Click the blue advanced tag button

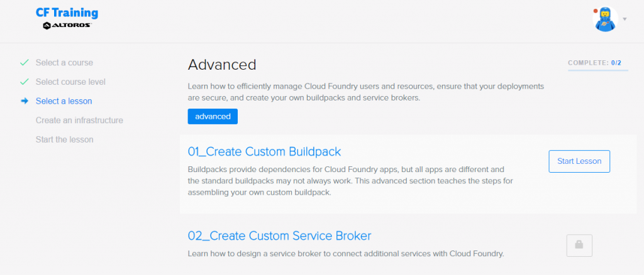(213, 116)
